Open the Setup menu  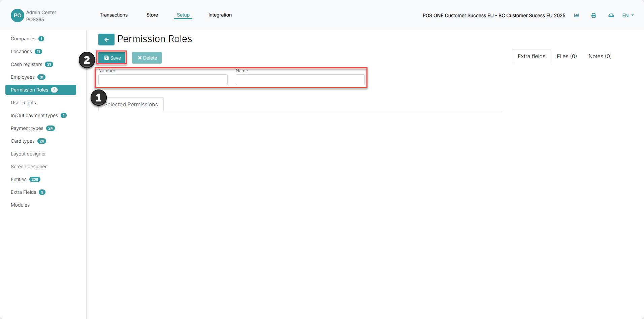coord(183,15)
